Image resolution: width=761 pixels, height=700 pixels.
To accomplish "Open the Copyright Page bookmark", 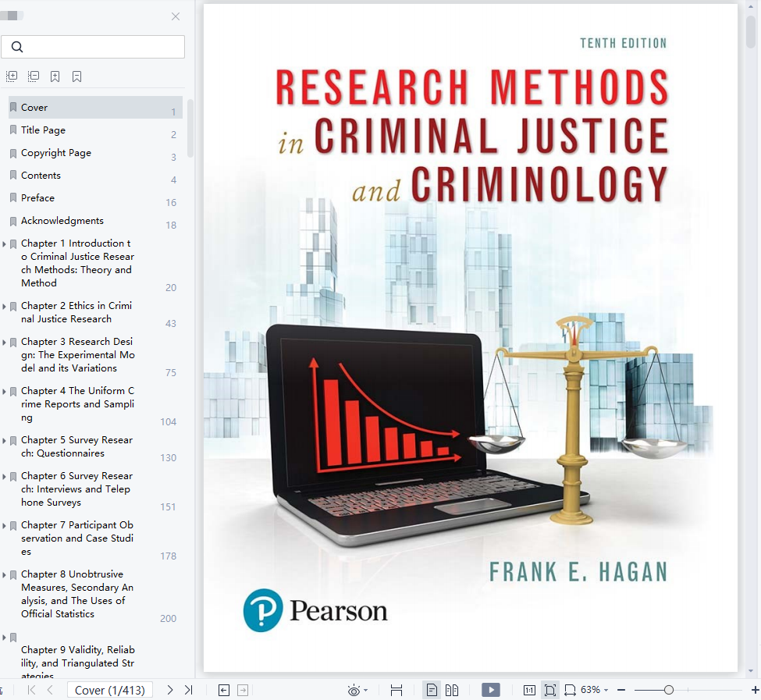I will pyautogui.click(x=56, y=153).
